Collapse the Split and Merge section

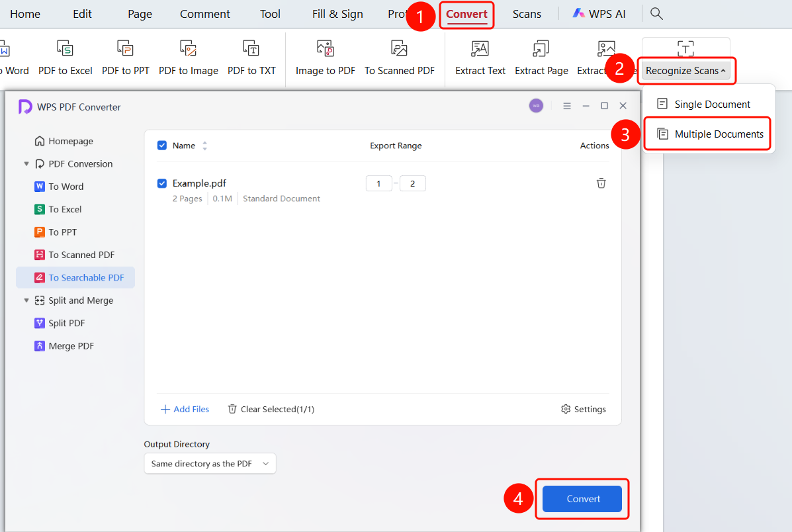click(x=26, y=300)
